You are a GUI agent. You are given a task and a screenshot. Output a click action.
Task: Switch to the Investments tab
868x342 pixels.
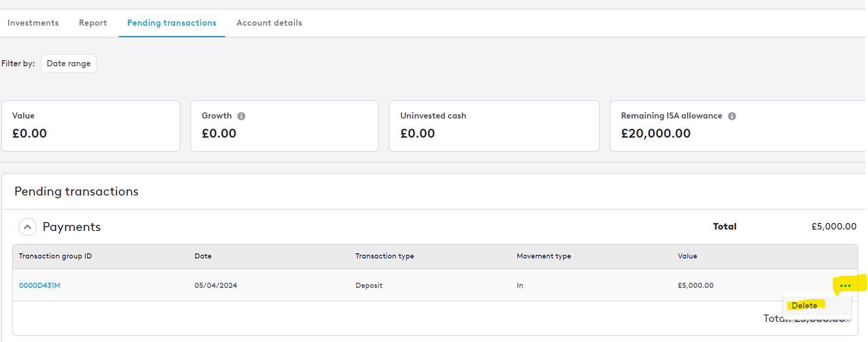point(33,23)
